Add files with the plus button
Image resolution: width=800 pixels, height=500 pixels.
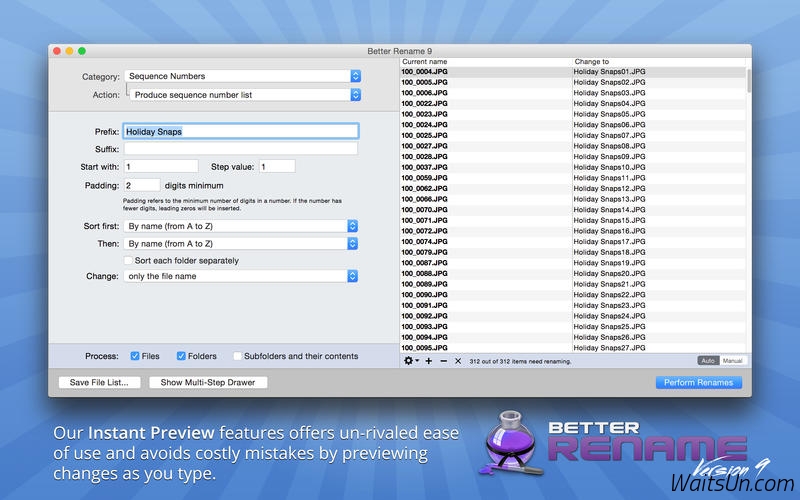[429, 361]
